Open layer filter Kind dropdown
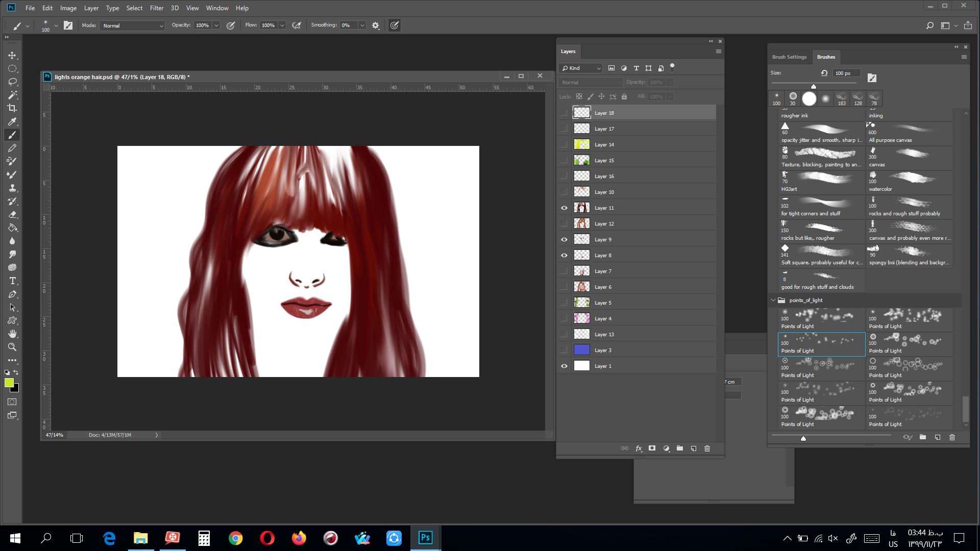The image size is (980, 551). point(581,68)
